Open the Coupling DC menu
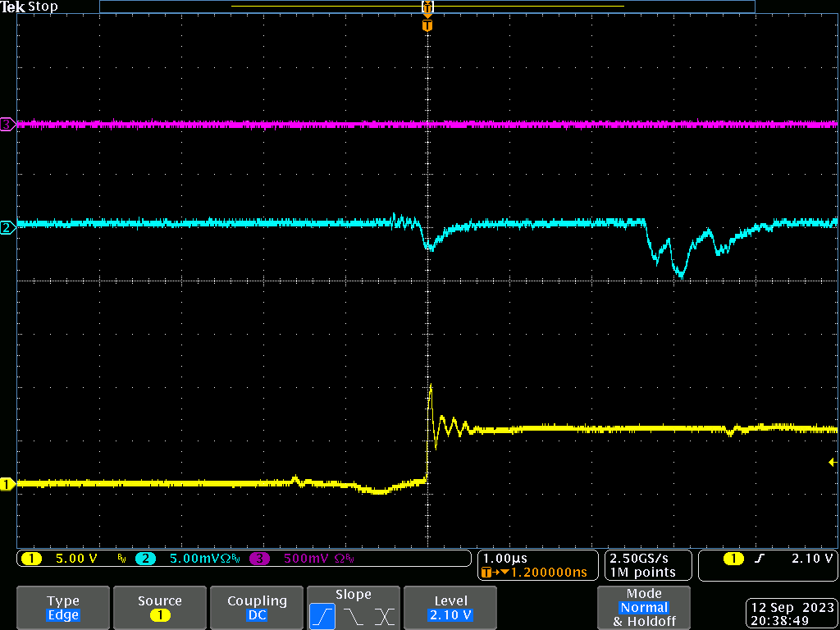Image resolution: width=840 pixels, height=630 pixels. coord(257,608)
